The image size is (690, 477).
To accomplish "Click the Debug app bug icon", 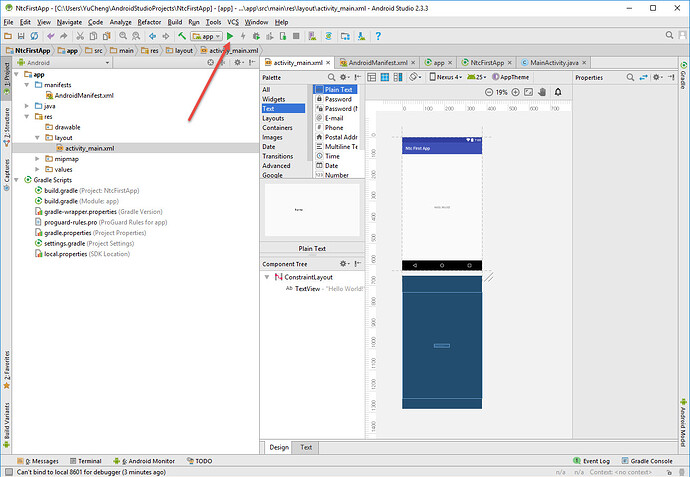I will click(x=256, y=36).
